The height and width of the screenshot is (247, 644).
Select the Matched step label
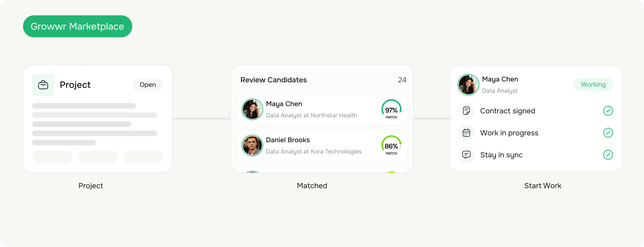(312, 185)
